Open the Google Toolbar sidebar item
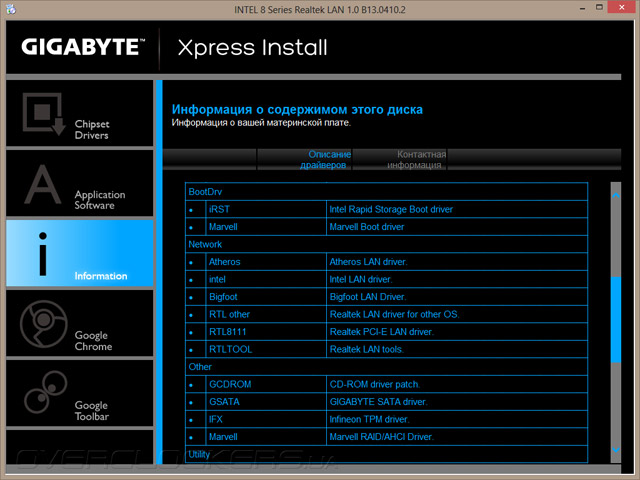Screen dimensions: 640x480 pyautogui.click(x=80, y=393)
